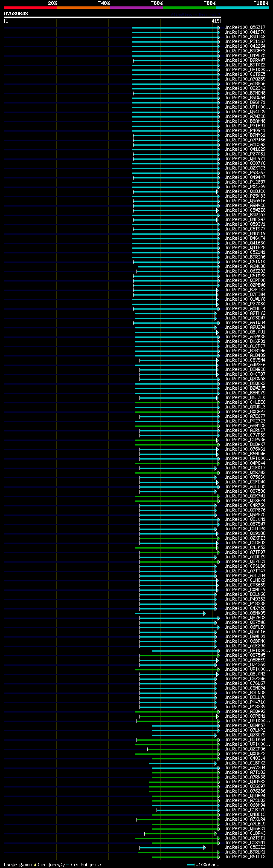Viewport: 273px width, 868px height.
Task: Select label UniRef100_P04709
Action: 245,187
